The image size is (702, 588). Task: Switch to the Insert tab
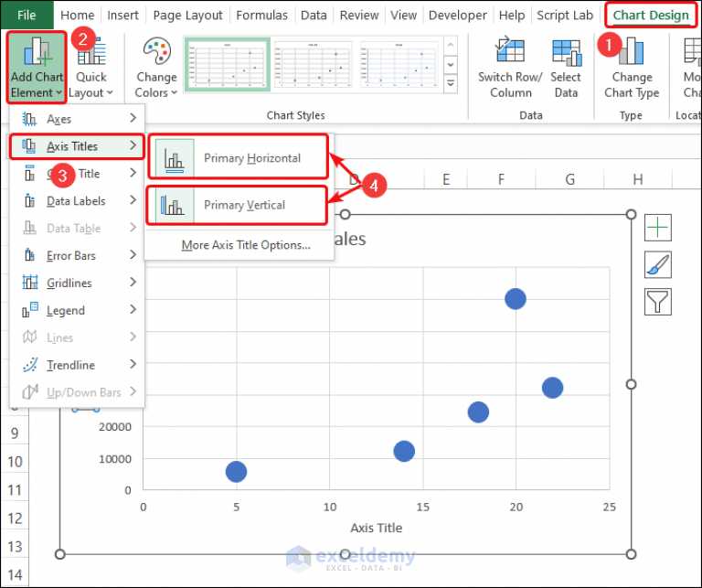click(x=122, y=16)
